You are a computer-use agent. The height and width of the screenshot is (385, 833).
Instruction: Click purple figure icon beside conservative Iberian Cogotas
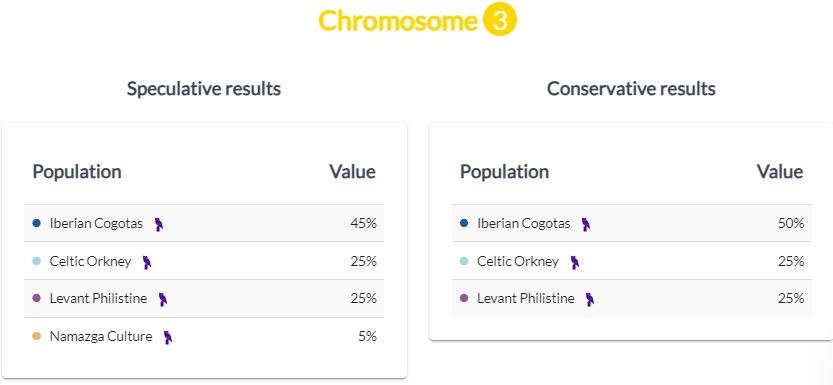pos(585,224)
